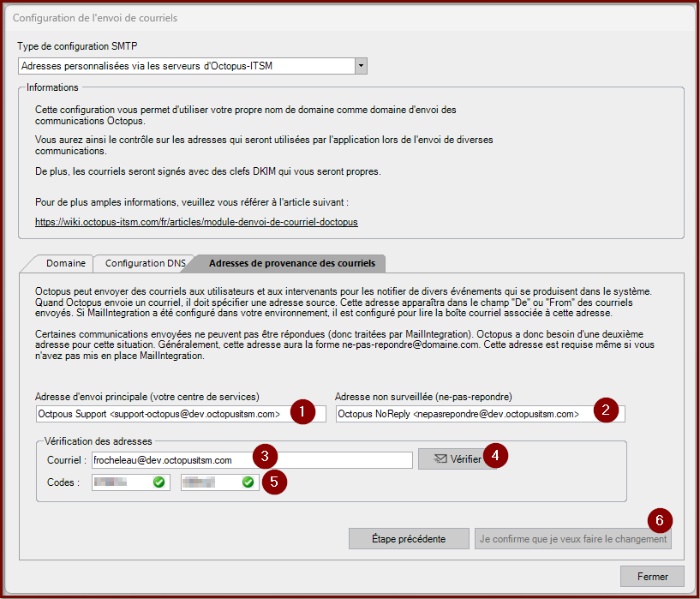The image size is (700, 599).
Task: Click green checkmark in second code field
Action: pyautogui.click(x=248, y=482)
